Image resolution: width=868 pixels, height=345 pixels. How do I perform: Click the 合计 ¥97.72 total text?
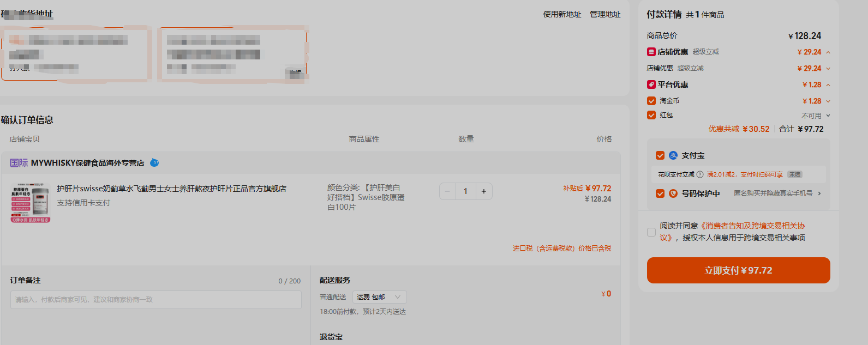coord(801,129)
